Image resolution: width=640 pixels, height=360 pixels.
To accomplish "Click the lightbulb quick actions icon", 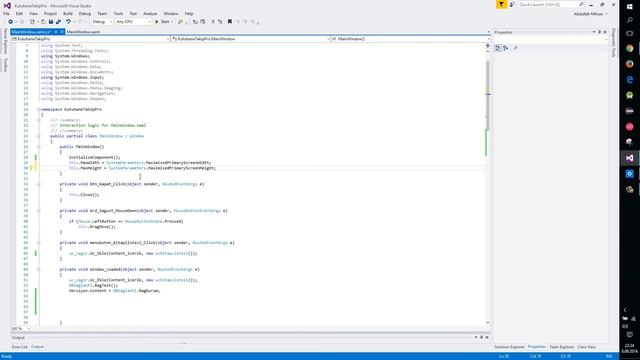I will [x=31, y=168].
